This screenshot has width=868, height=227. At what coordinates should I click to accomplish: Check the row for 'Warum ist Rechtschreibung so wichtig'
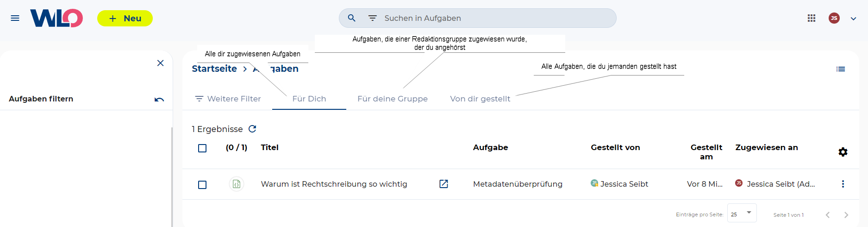pyautogui.click(x=202, y=185)
